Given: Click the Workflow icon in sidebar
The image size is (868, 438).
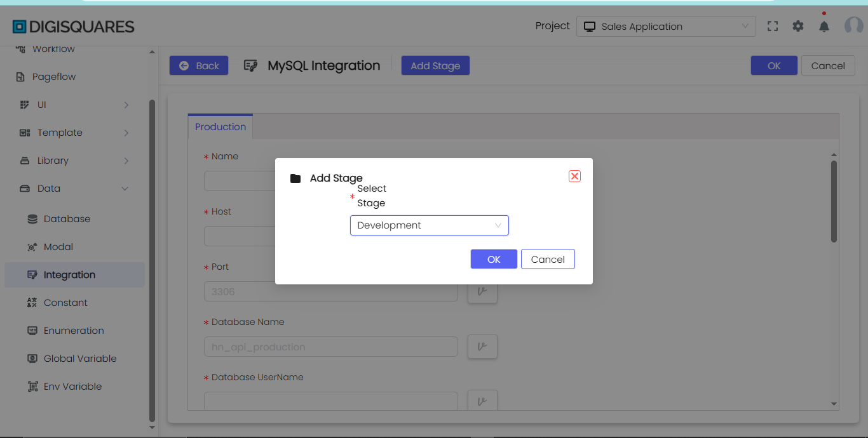Looking at the screenshot, I should pyautogui.click(x=20, y=49).
